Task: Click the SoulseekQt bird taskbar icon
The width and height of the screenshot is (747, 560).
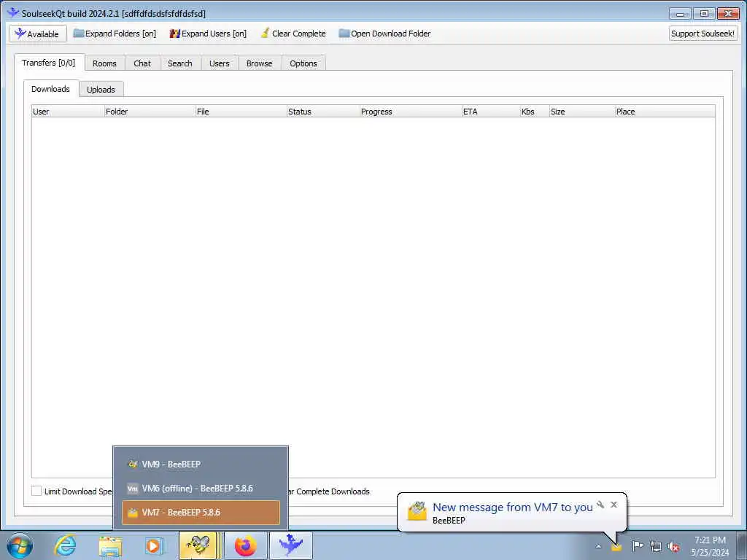Action: pyautogui.click(x=291, y=545)
